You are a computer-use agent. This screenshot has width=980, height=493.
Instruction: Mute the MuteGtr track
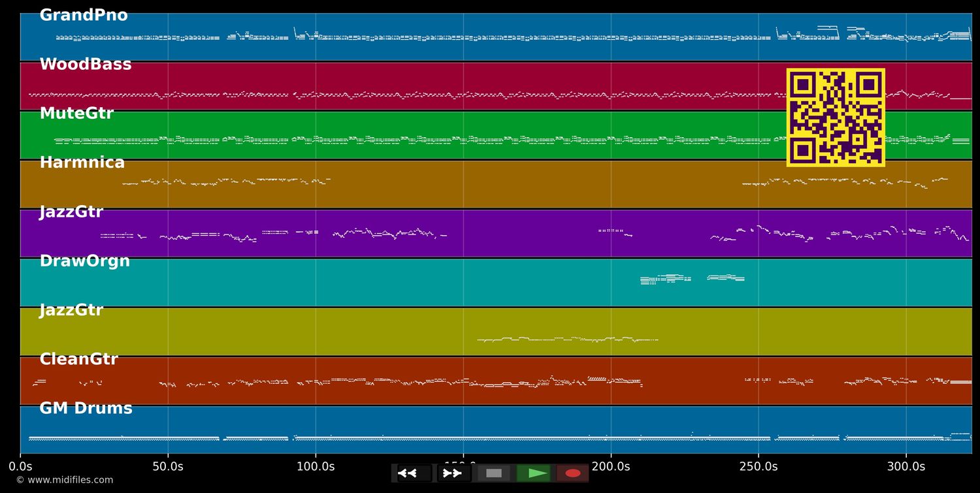[x=76, y=113]
